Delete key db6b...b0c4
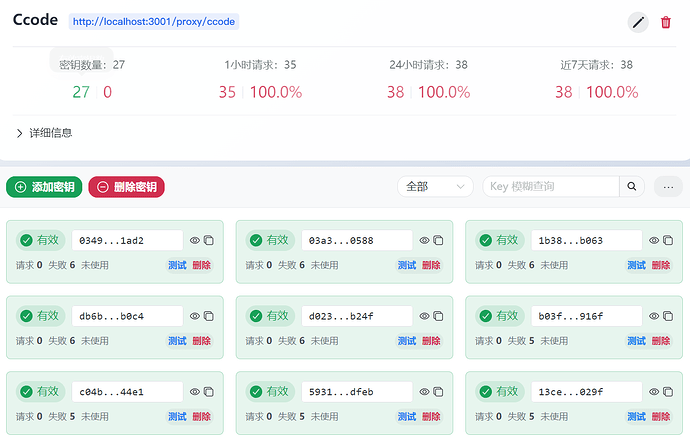This screenshot has height=442, width=690. tap(202, 341)
